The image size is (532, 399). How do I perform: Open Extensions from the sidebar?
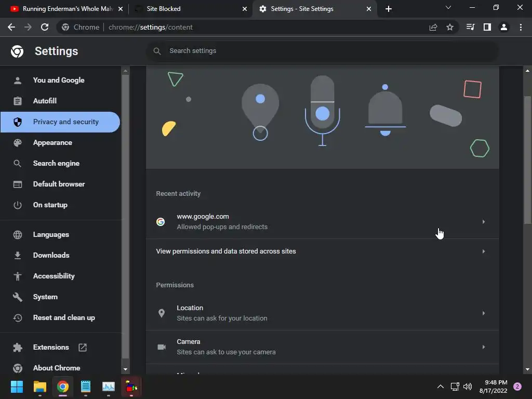51,347
